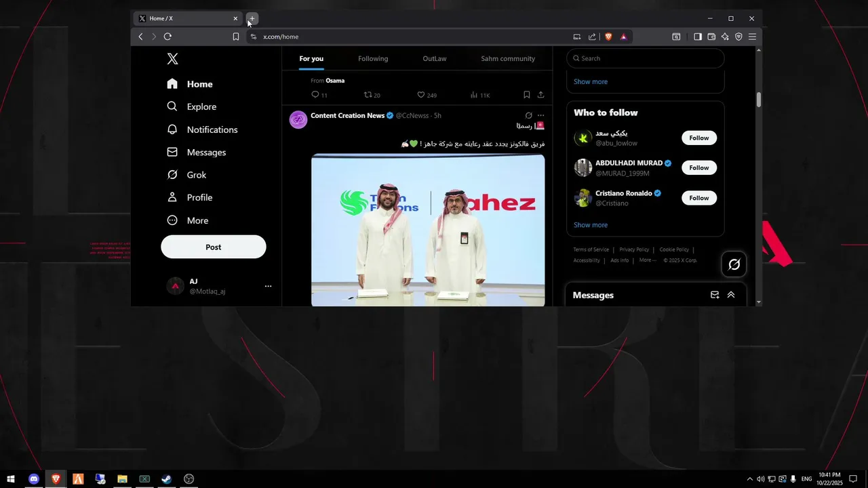Select the For you tab
The image size is (868, 488).
pyautogui.click(x=311, y=59)
